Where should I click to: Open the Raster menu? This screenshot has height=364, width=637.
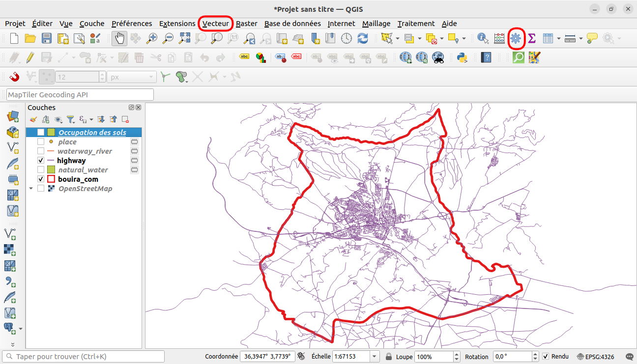247,24
